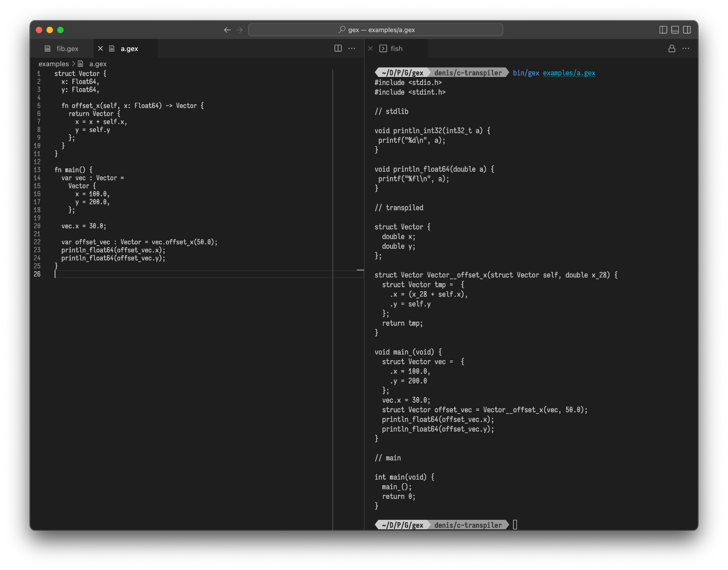Click the a.gex breadcrumb item
Screen dimensions: 728x570
pyautogui.click(x=97, y=64)
